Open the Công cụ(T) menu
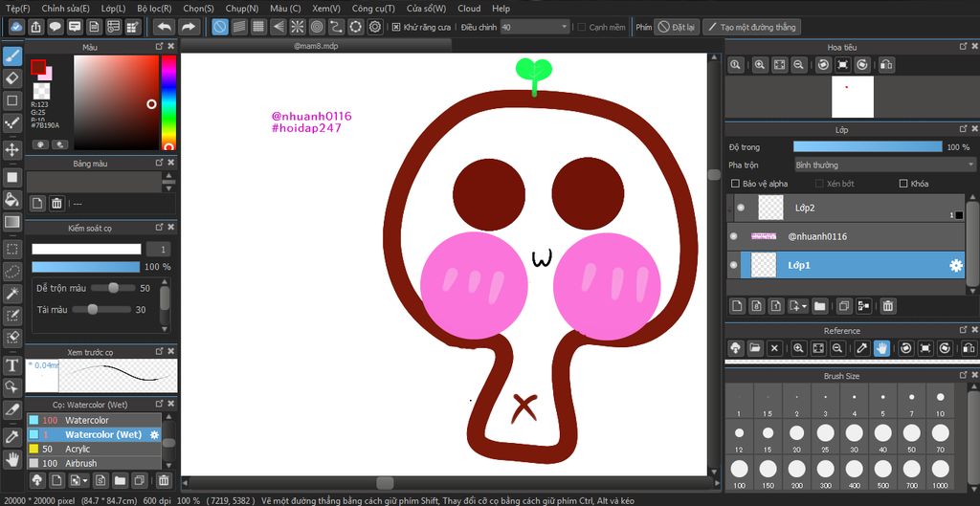Screen dimensions: 980x506 373,9
